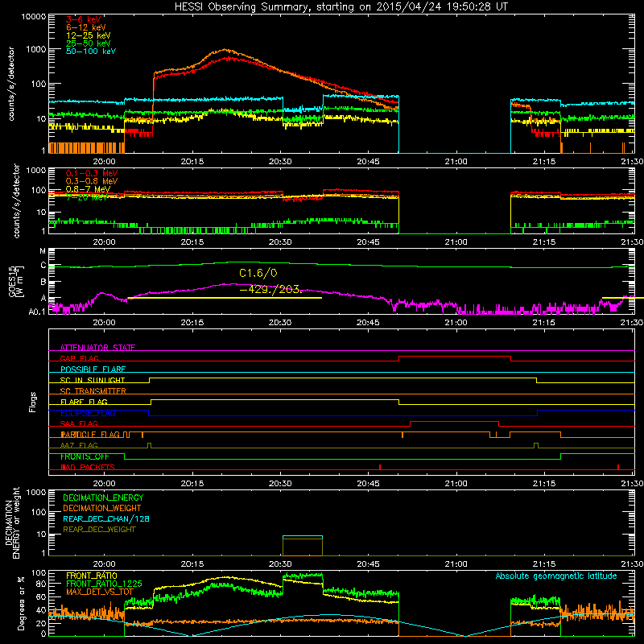The width and height of the screenshot is (644, 644).
Task: Click the Absolute geomagnetic latitude label
Action: click(556, 576)
